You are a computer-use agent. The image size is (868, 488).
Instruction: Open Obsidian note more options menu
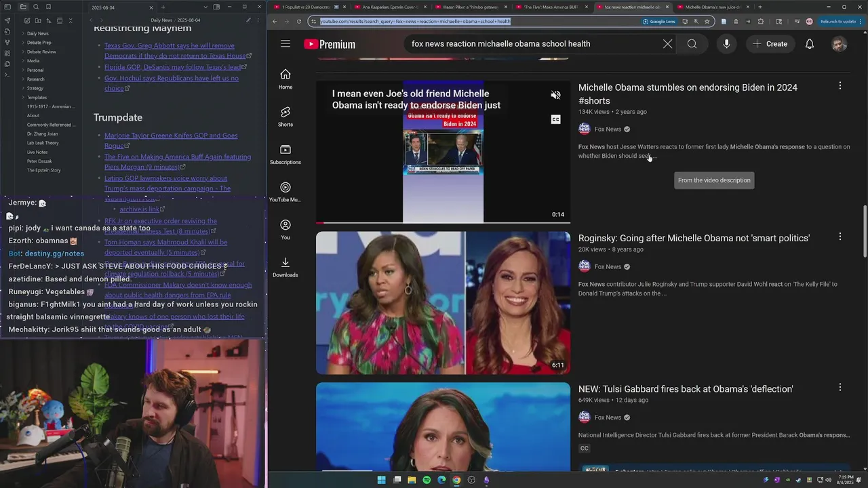258,20
